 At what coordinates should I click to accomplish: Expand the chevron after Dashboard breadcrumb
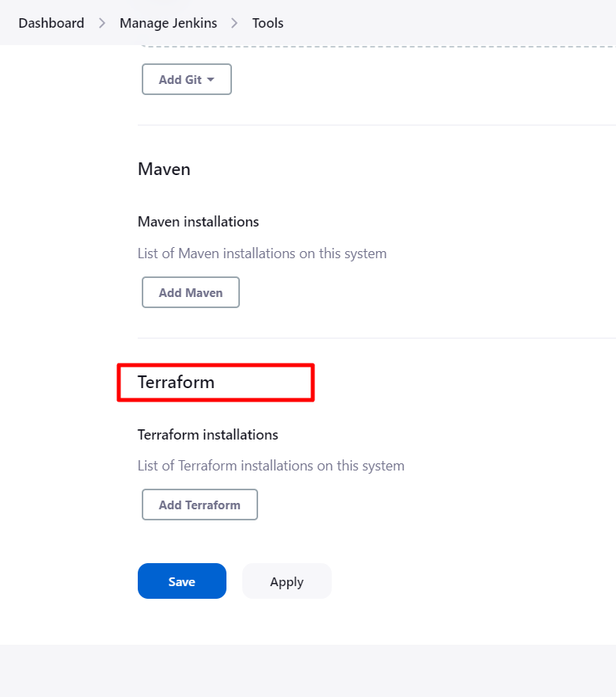point(102,23)
